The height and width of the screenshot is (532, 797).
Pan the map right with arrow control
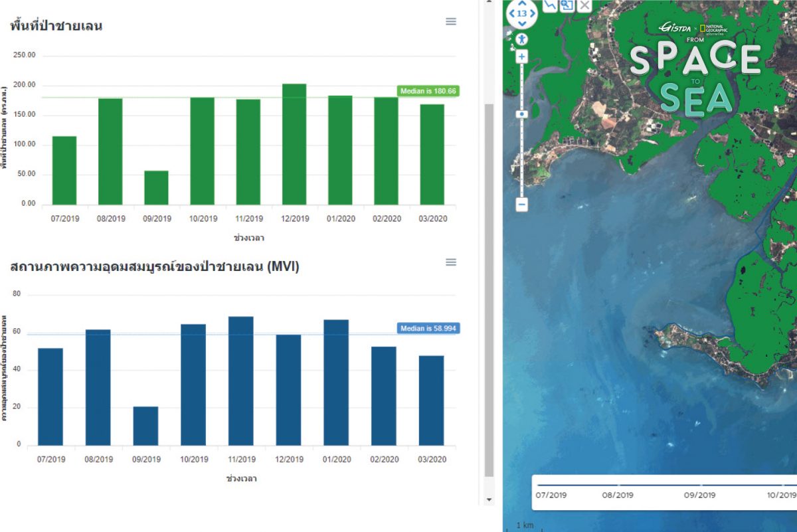[x=534, y=13]
